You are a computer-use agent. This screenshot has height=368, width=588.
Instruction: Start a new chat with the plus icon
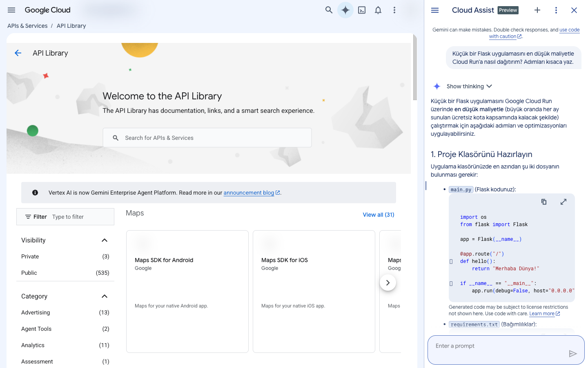(x=537, y=10)
